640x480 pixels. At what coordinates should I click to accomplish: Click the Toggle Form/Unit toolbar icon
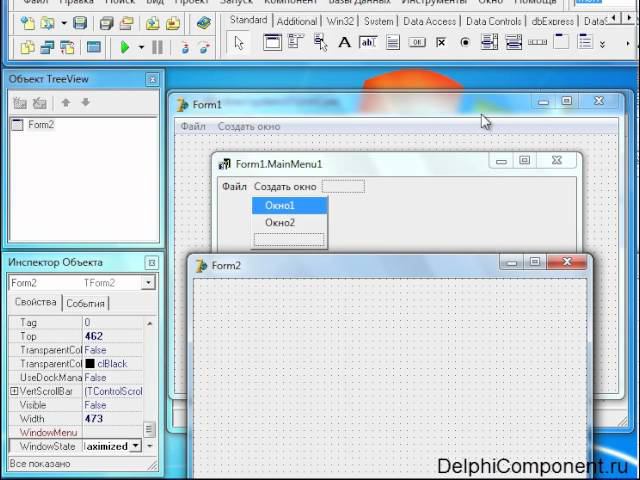68,47
